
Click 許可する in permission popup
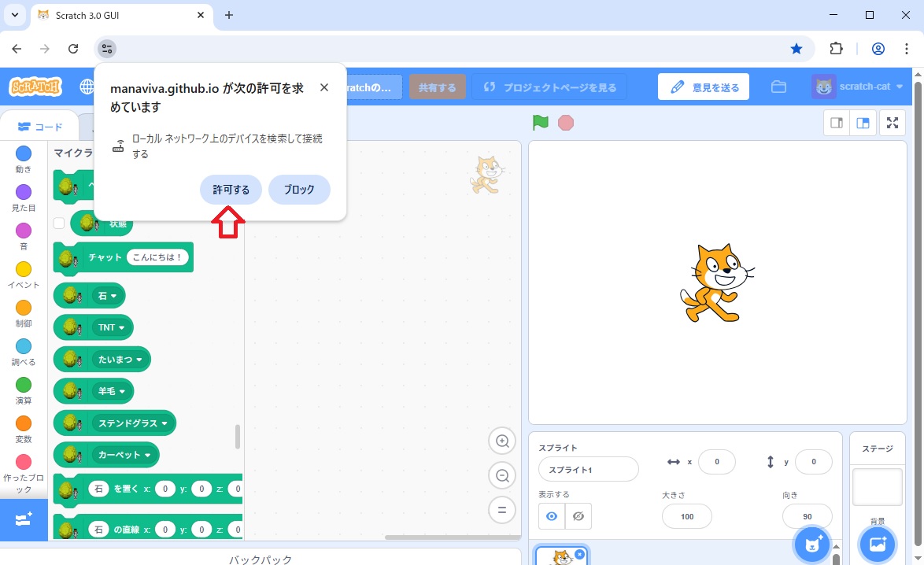[231, 190]
